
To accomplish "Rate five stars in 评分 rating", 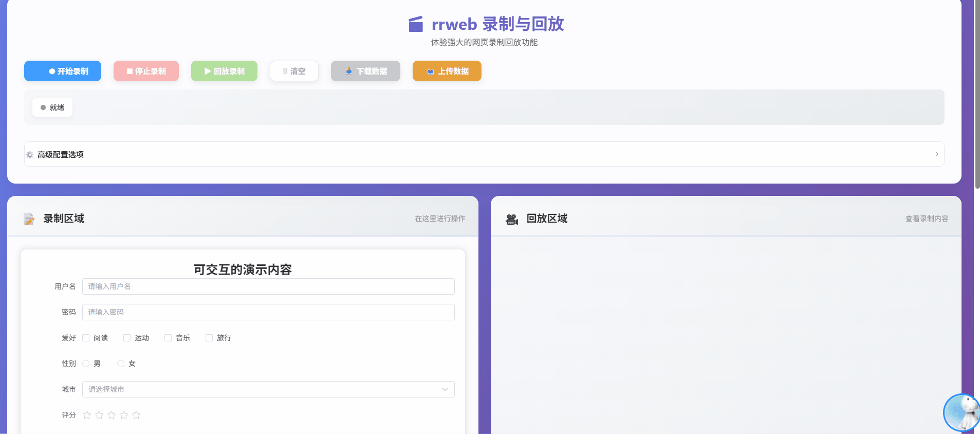I will coord(136,415).
